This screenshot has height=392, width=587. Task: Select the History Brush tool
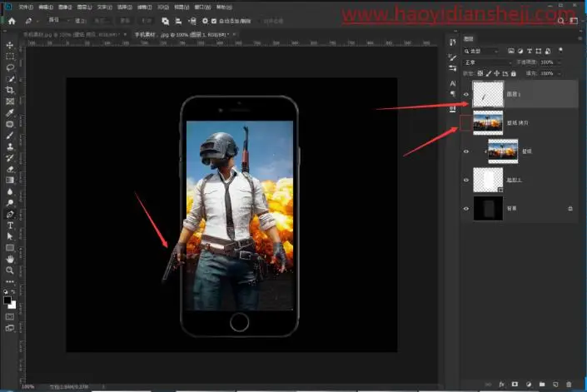point(10,157)
